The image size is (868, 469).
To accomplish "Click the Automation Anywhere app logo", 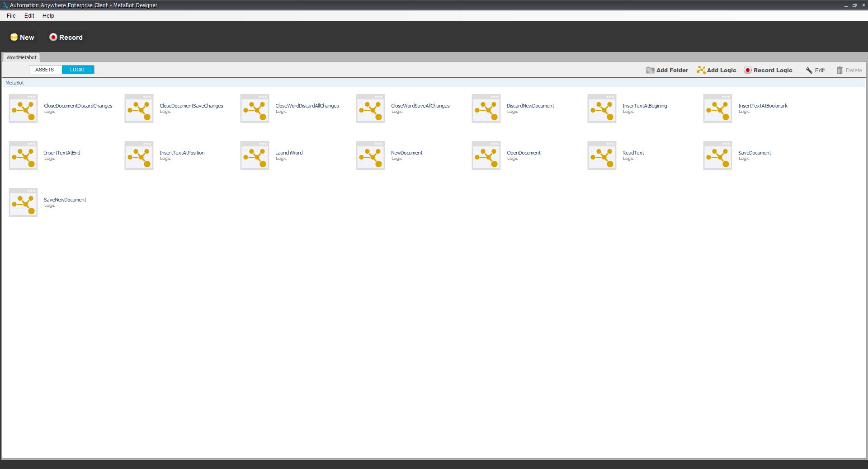I will (5, 5).
